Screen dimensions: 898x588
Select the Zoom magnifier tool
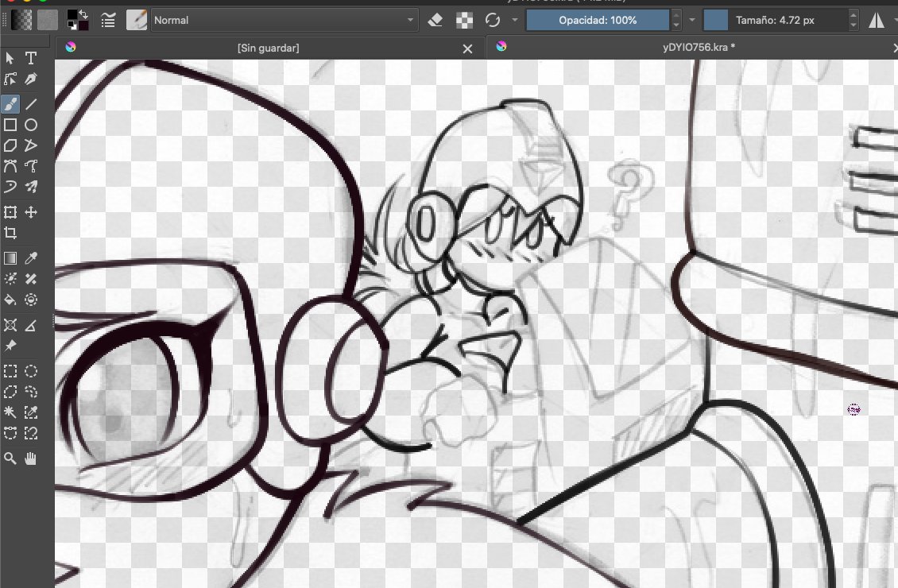[10, 458]
